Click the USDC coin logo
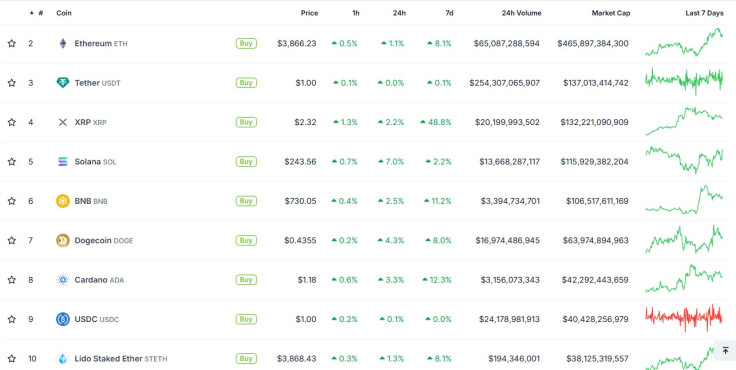736x370 pixels. pos(63,319)
